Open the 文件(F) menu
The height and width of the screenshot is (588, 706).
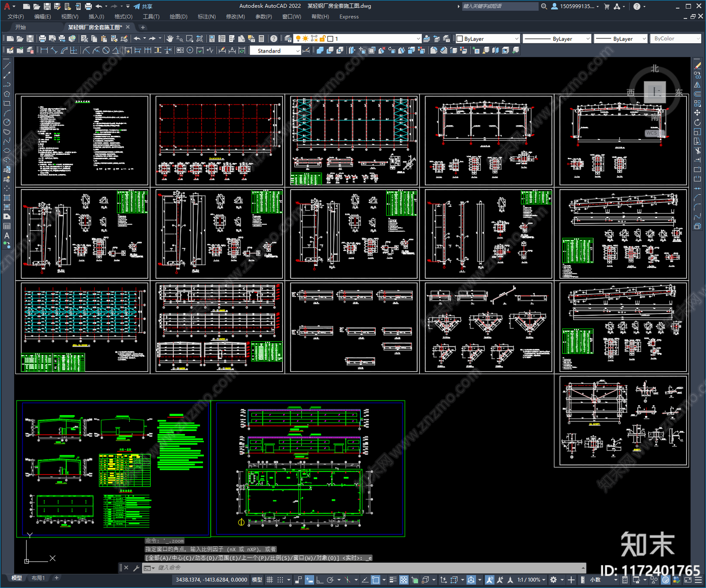point(15,17)
